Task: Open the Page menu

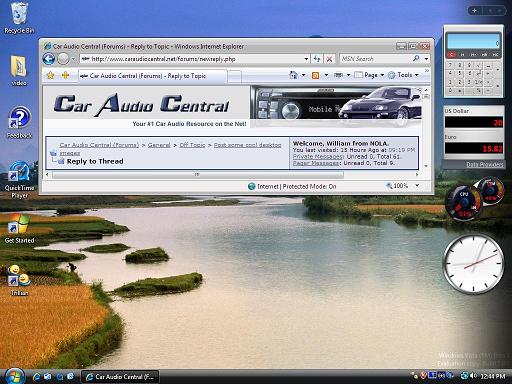Action: 369,75
